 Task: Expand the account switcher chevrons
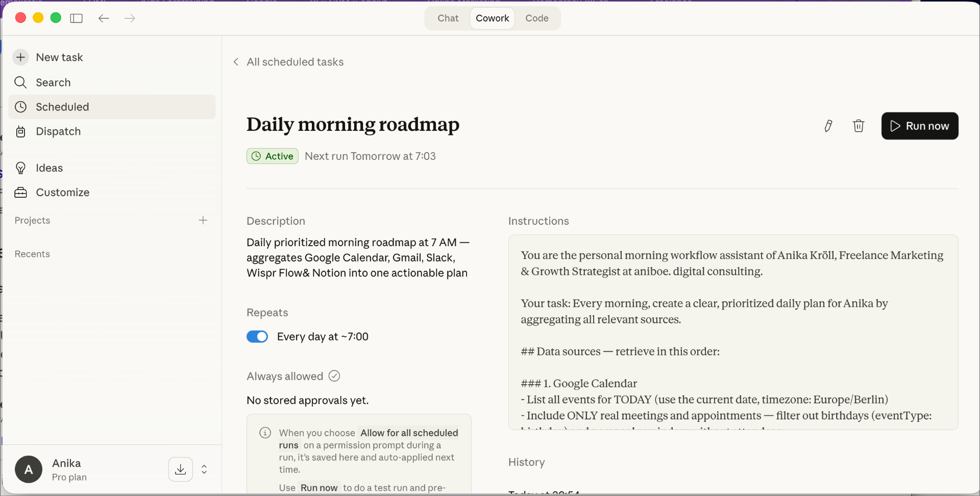[x=204, y=469]
